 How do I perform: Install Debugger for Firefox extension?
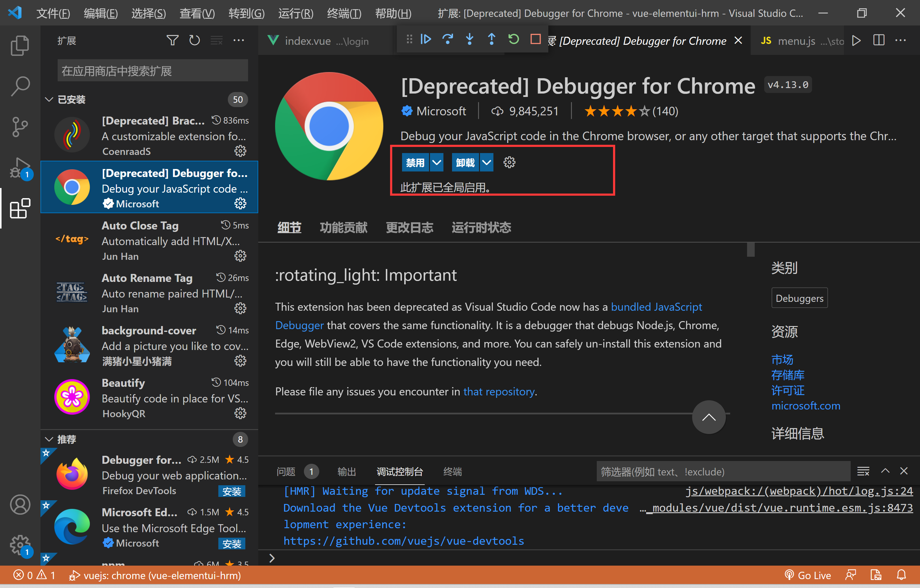(x=232, y=491)
